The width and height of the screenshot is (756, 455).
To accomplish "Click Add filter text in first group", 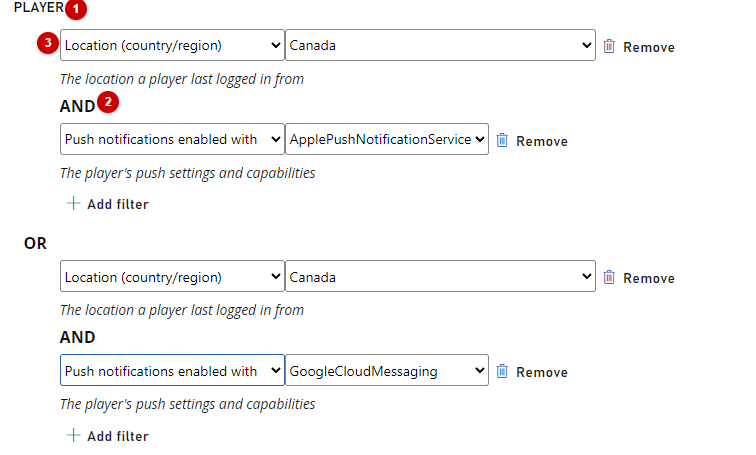I will 118,204.
